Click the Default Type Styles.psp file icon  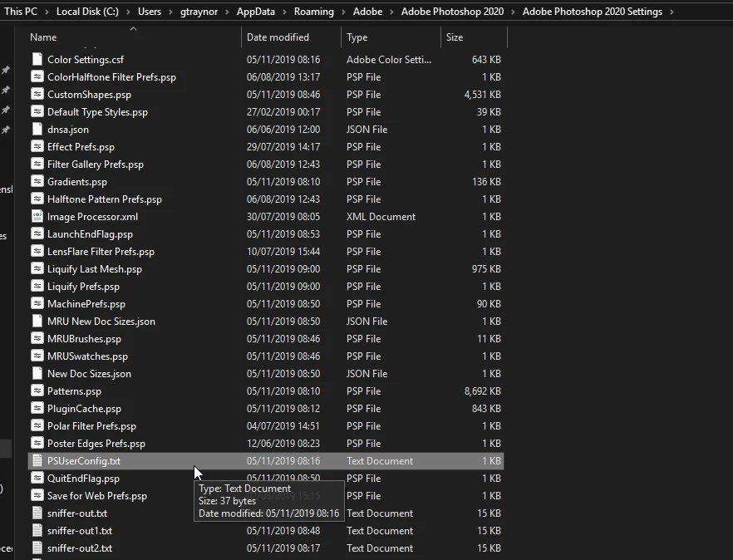coord(37,111)
